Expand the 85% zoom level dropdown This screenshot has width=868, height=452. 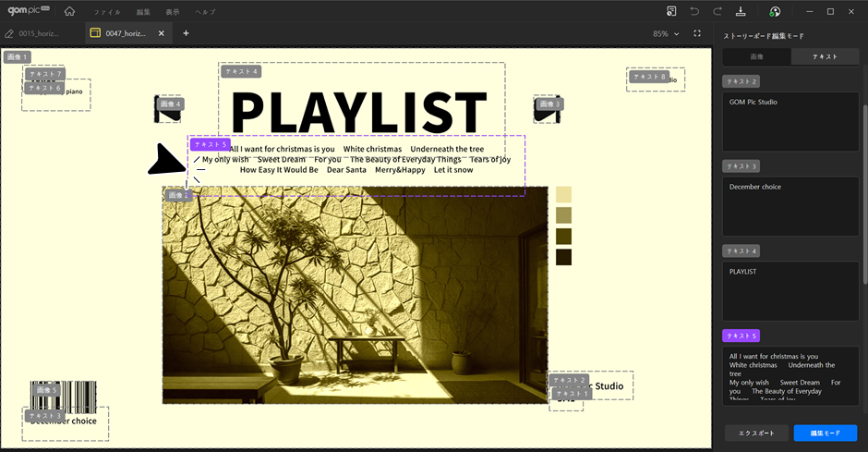666,33
